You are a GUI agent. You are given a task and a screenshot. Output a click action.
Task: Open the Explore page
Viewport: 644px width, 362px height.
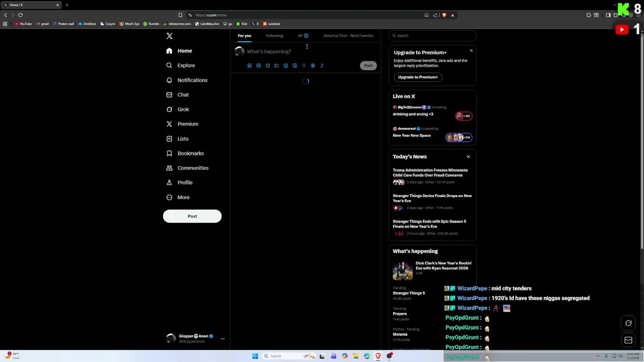(x=181, y=65)
